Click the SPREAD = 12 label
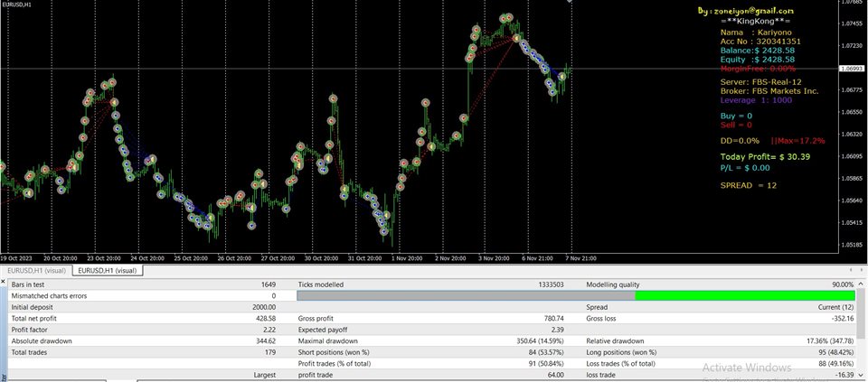 click(x=748, y=185)
